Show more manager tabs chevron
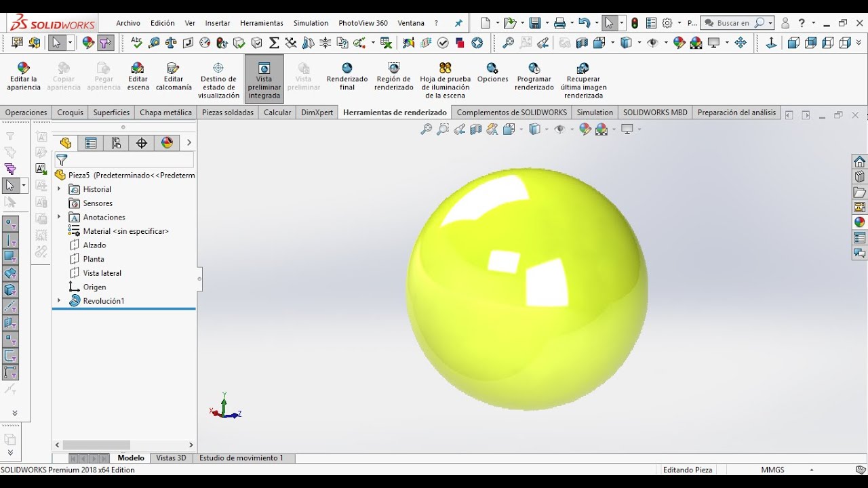The height and width of the screenshot is (488, 868). pos(189,143)
